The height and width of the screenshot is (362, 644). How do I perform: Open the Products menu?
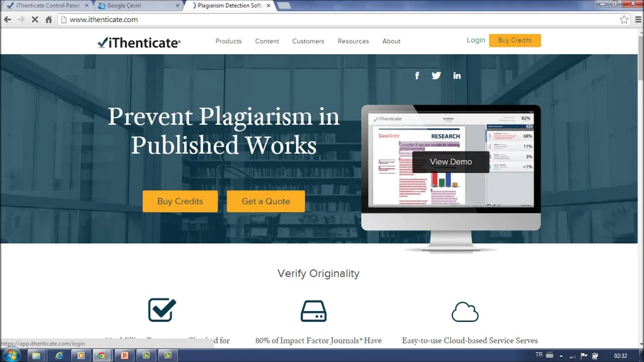point(228,41)
